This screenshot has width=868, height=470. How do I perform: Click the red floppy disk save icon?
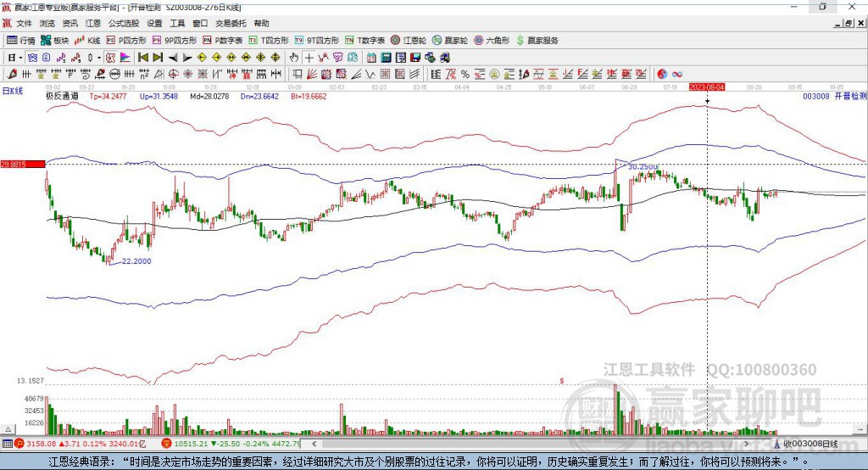pyautogui.click(x=415, y=58)
